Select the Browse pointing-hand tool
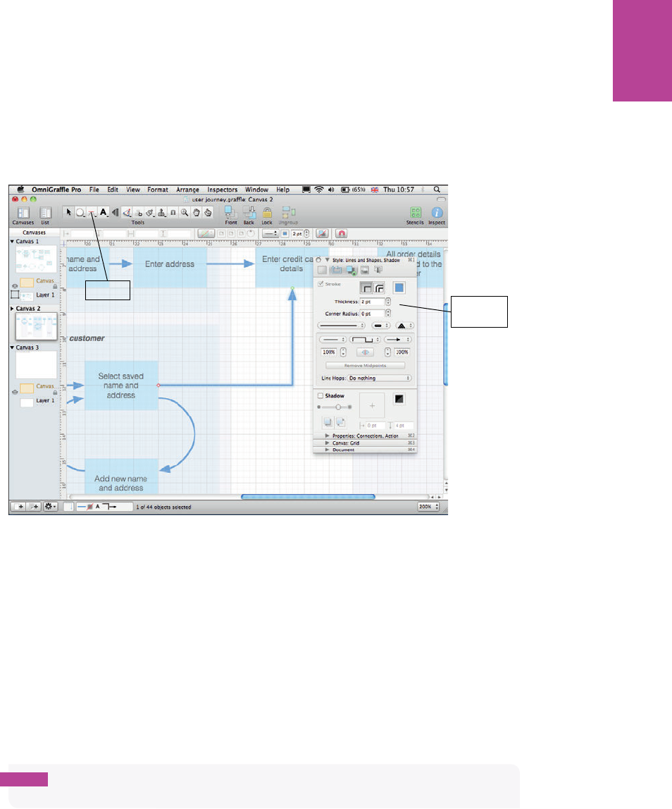The image size is (672, 809). (208, 212)
